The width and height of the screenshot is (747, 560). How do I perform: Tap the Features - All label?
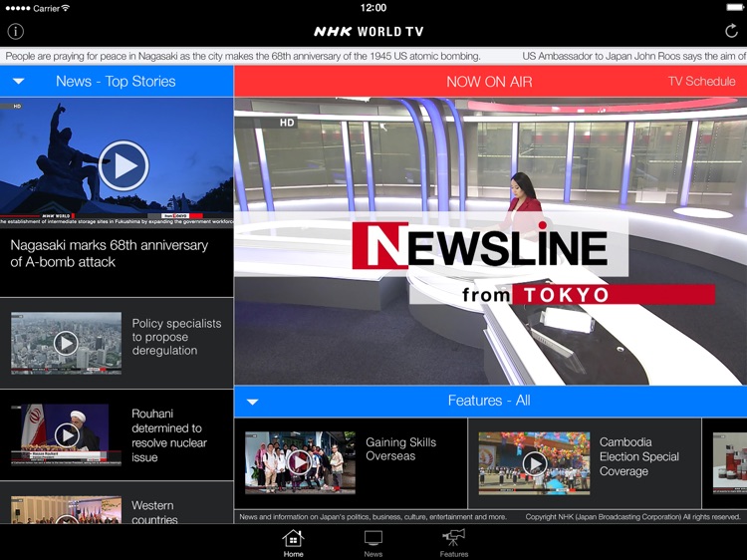click(x=489, y=401)
